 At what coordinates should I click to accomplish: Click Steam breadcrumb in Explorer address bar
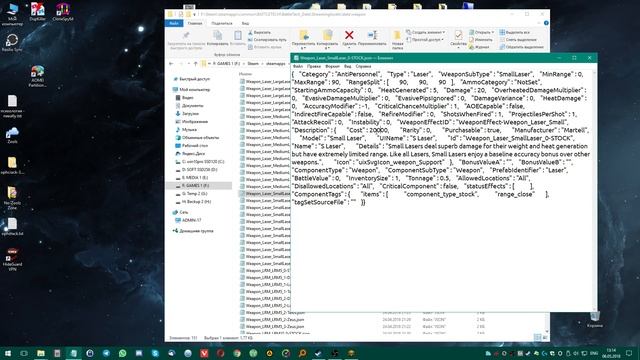point(253,64)
